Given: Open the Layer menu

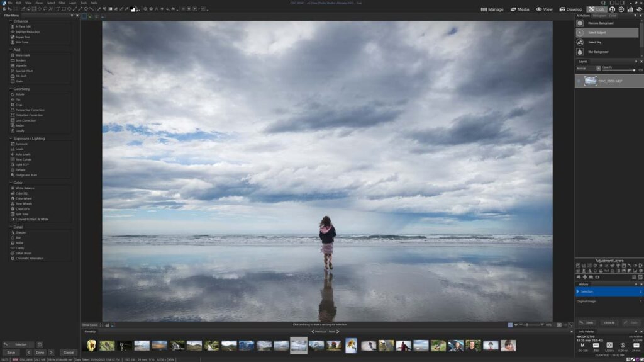Looking at the screenshot, I should pos(73,3).
